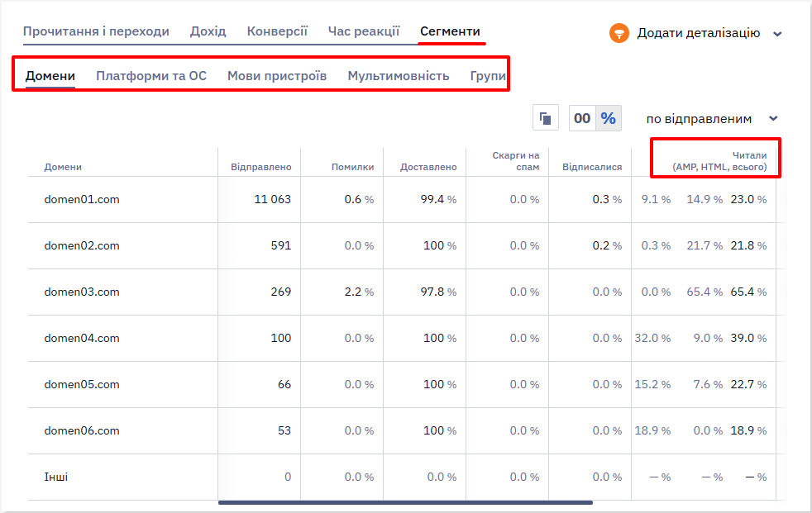The width and height of the screenshot is (812, 513).
Task: Open the Групи sub-tab
Action: pos(488,76)
